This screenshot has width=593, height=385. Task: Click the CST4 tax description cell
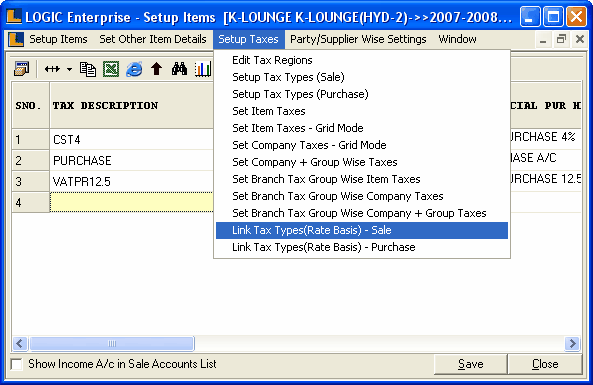pyautogui.click(x=132, y=140)
